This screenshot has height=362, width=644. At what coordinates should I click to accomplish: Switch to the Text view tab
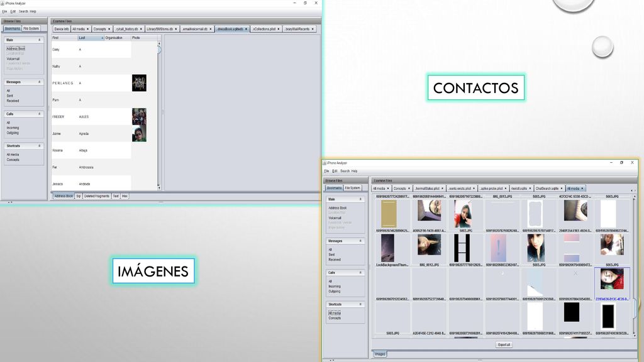tap(116, 196)
